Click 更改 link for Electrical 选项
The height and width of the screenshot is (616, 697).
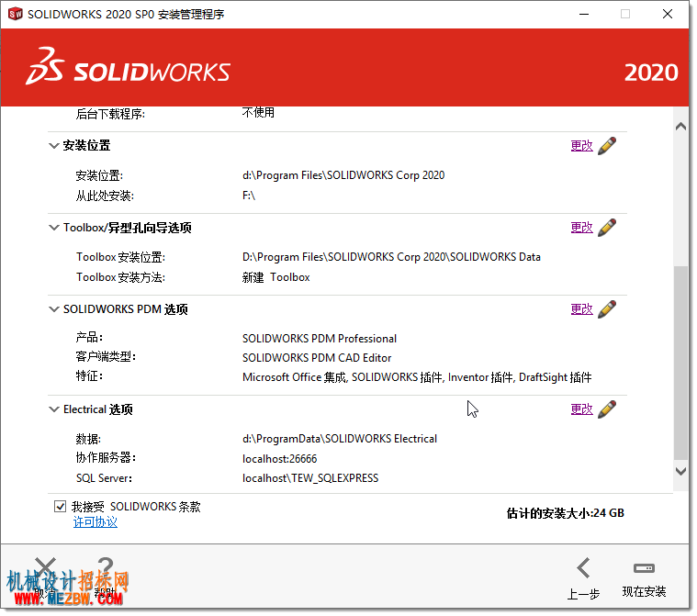[582, 409]
